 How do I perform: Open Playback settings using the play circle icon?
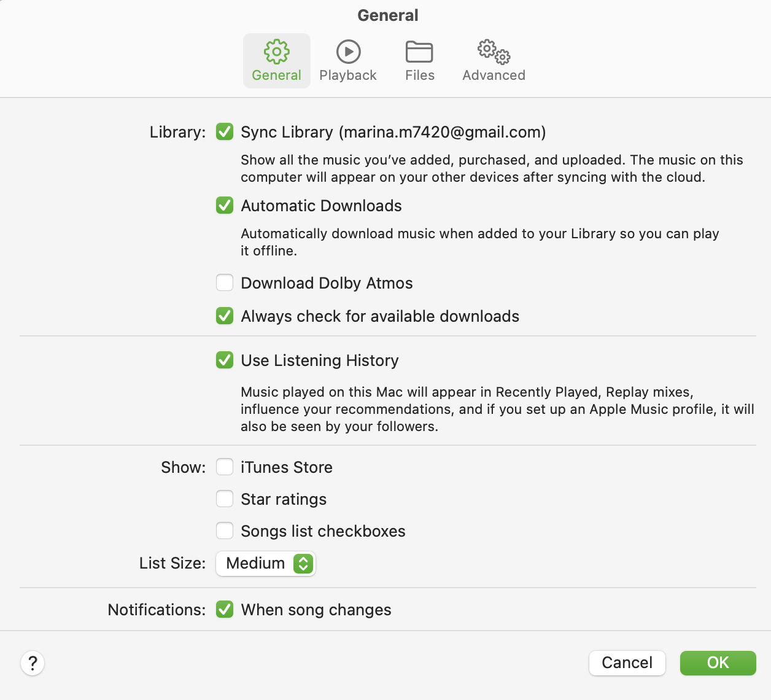coord(347,52)
